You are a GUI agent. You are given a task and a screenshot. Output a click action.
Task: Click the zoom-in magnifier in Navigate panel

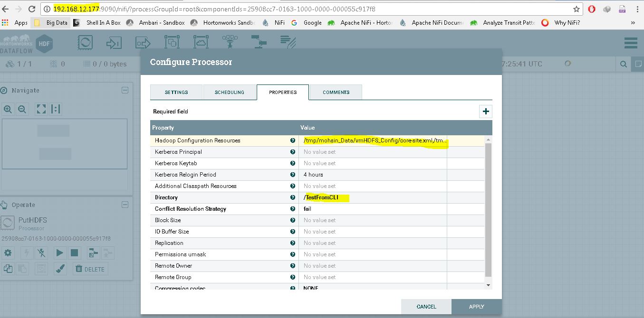click(x=8, y=109)
